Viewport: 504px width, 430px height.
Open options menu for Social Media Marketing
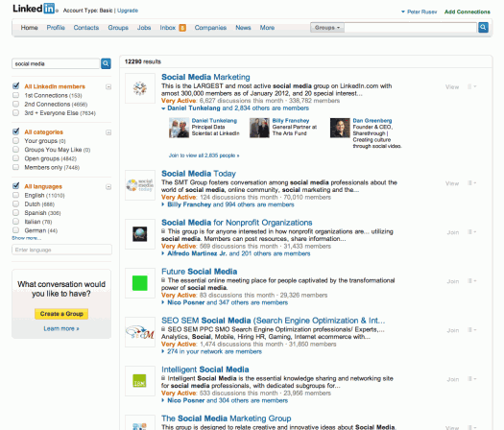(x=472, y=86)
